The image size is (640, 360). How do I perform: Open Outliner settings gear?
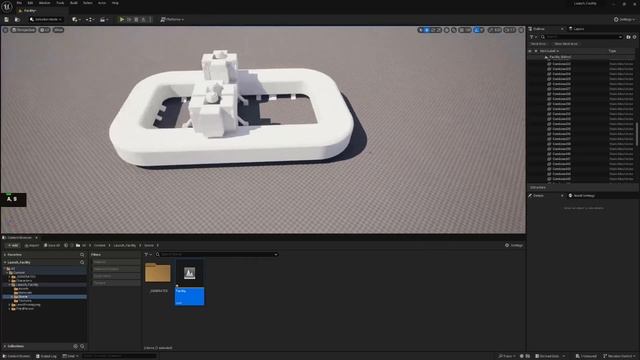pos(634,37)
